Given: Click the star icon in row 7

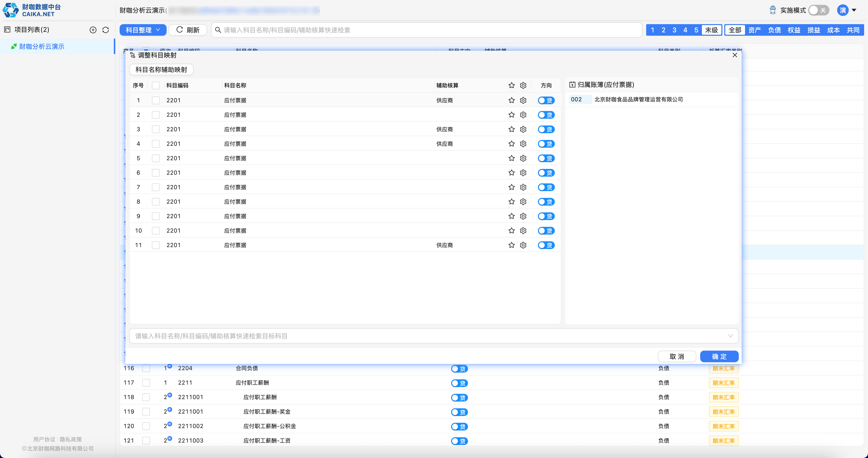Looking at the screenshot, I should click(x=511, y=187).
